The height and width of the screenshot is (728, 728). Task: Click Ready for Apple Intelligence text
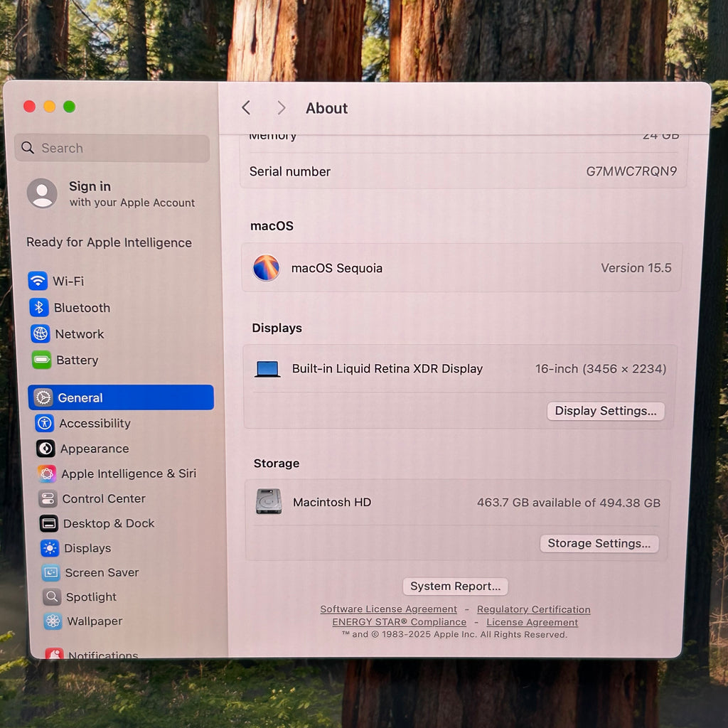pyautogui.click(x=109, y=242)
